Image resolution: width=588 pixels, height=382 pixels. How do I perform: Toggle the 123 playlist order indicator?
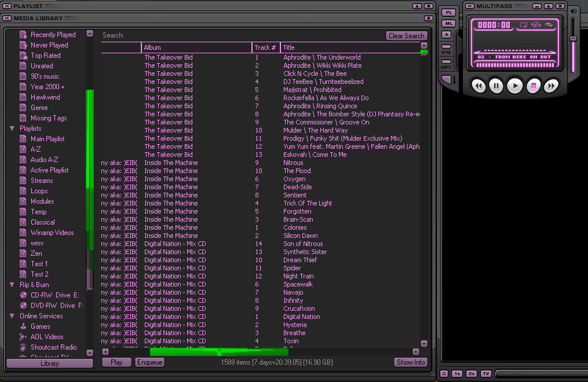(536, 25)
